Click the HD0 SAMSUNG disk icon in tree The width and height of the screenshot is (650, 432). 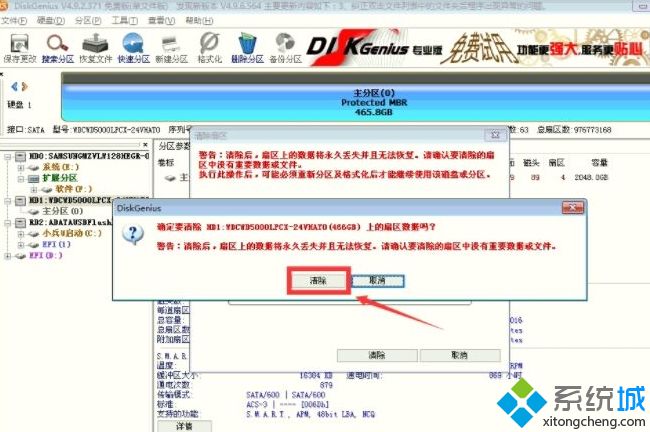[x=20, y=156]
